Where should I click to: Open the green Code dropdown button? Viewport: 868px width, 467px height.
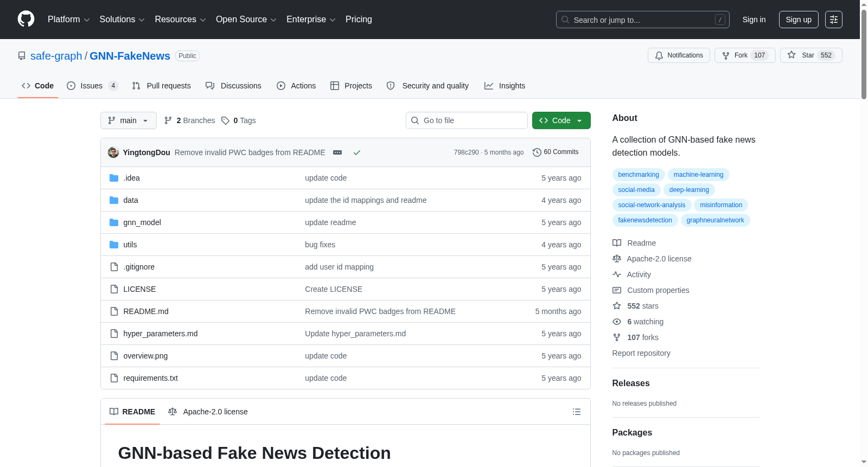pyautogui.click(x=561, y=120)
